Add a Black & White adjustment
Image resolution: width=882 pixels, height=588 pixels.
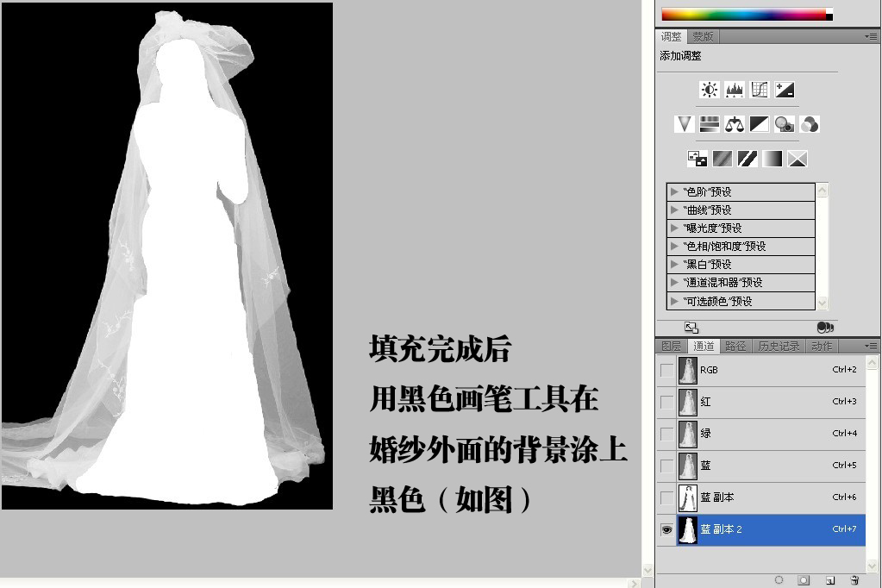(760, 124)
